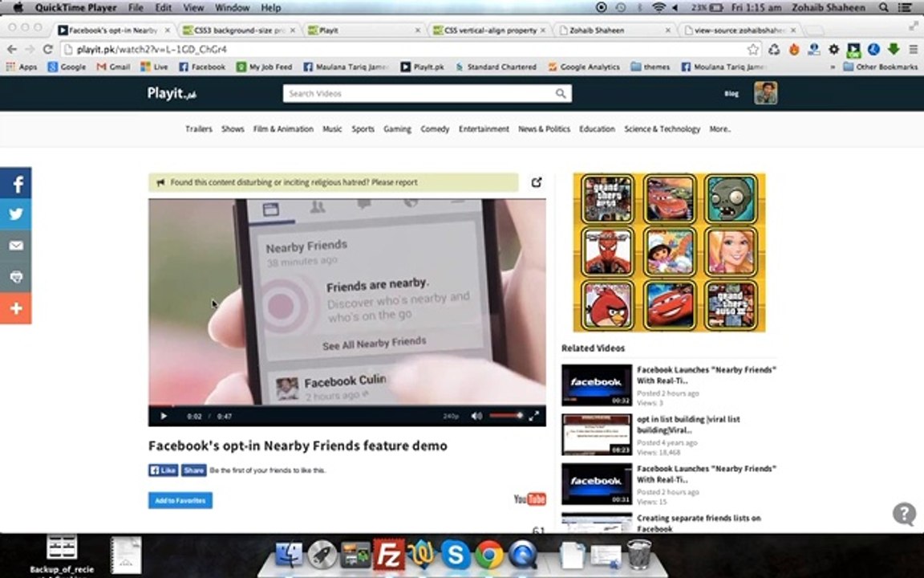Play the video with the play button
The width and height of the screenshot is (924, 578).
(164, 416)
